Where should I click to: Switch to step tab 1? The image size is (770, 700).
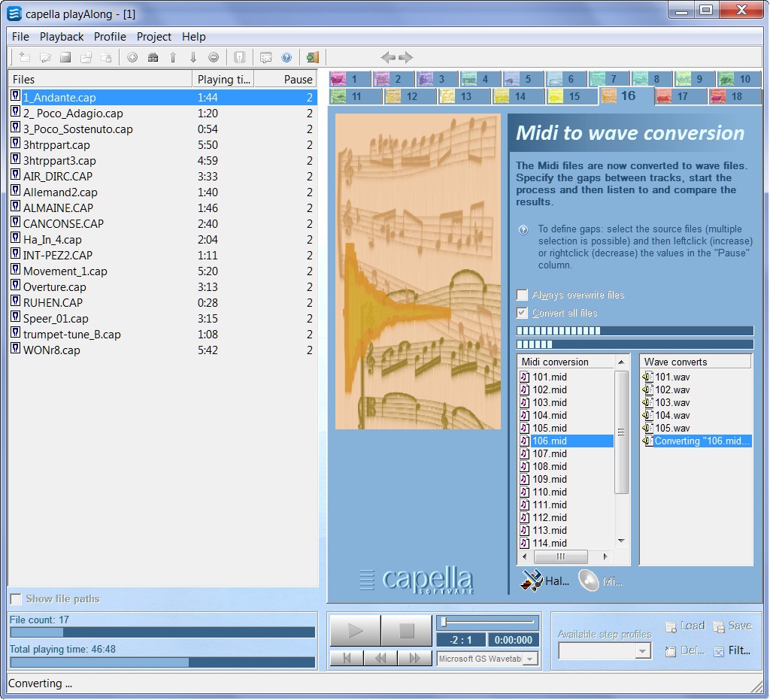[350, 78]
